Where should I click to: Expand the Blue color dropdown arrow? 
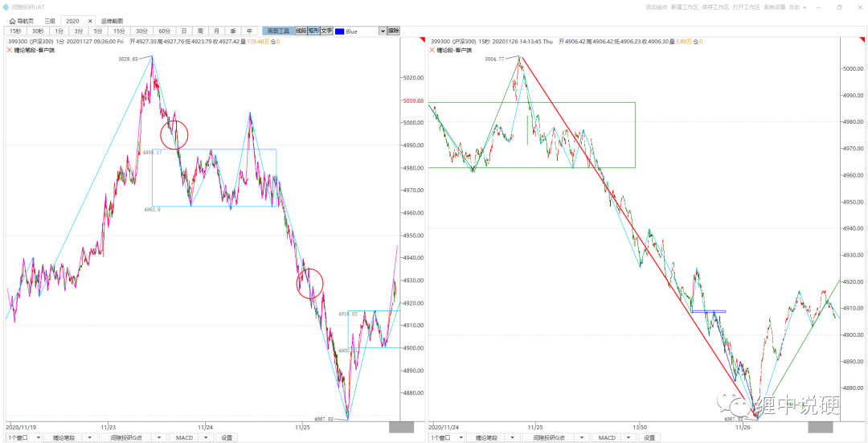[382, 31]
